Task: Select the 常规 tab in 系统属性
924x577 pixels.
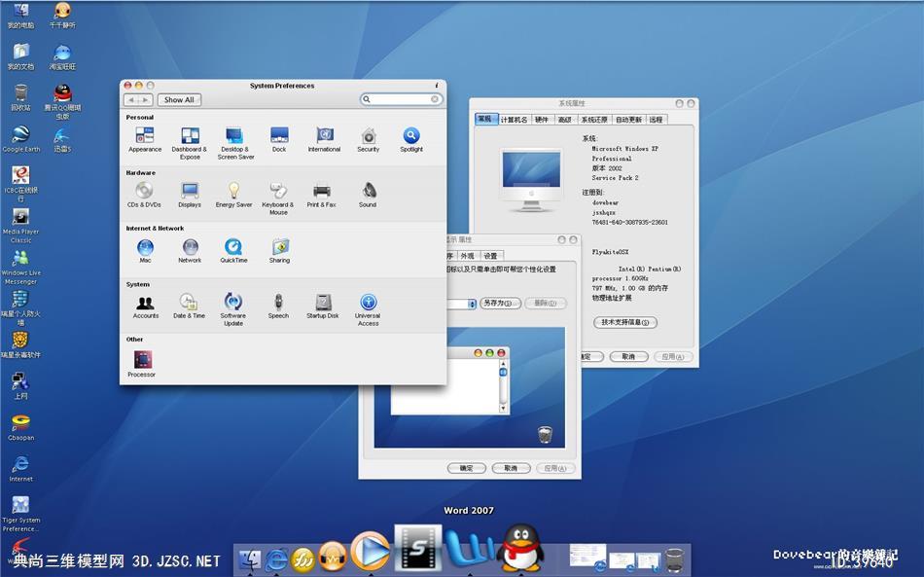Action: pyautogui.click(x=485, y=119)
